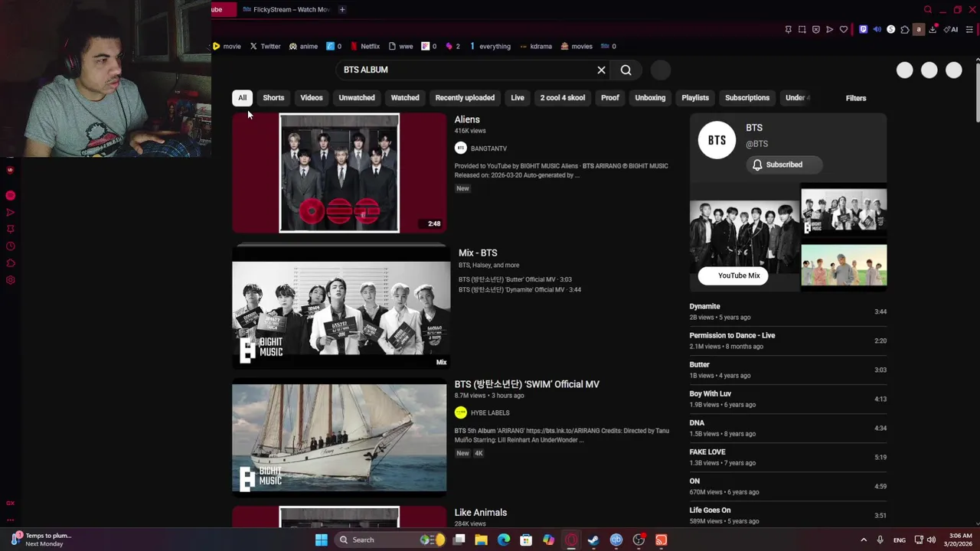Show hidden system tray icons
980x551 pixels.
tap(864, 540)
